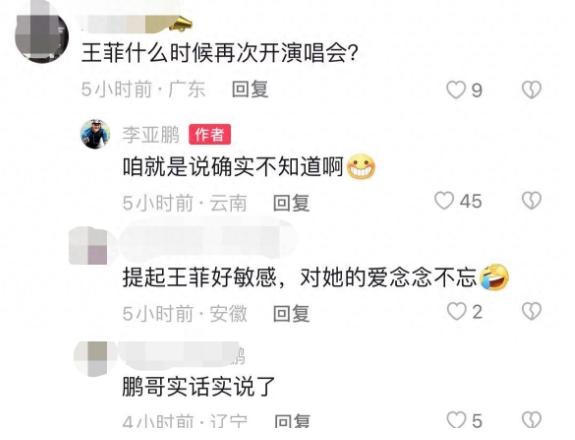Like the comment asking about 王菲演唱会

(456, 90)
